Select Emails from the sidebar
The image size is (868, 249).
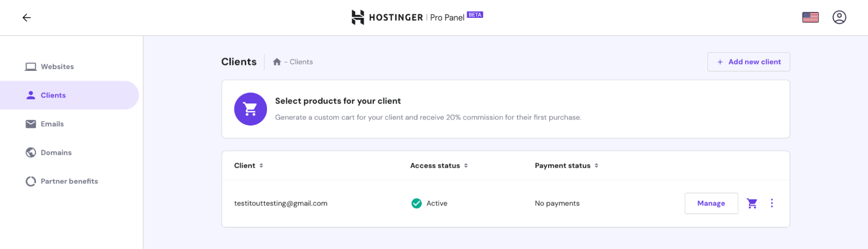52,124
